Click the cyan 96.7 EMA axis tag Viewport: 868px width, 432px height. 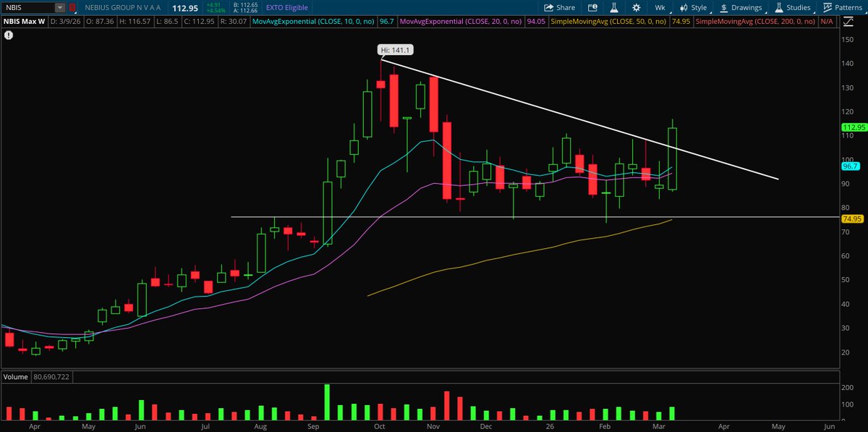[850, 166]
